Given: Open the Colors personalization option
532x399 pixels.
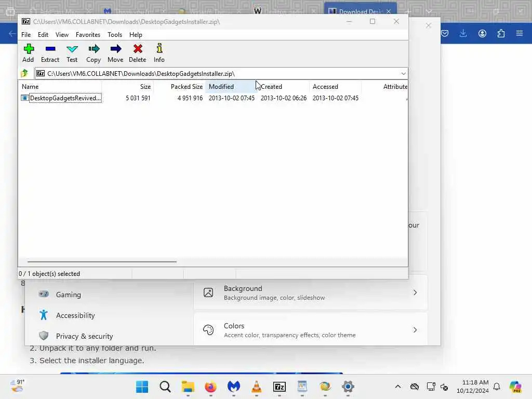Looking at the screenshot, I should coord(311,330).
